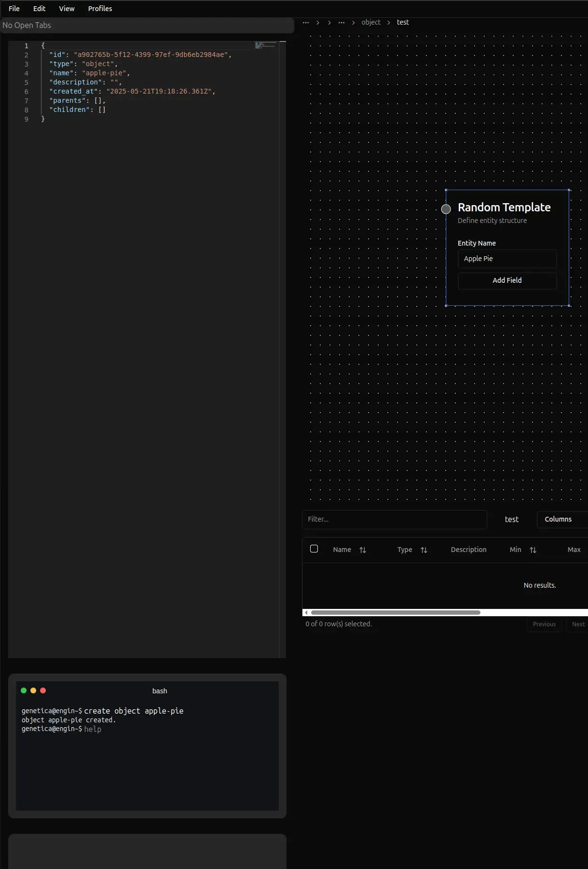588x869 pixels.
Task: Click the red dot in bash terminal
Action: [x=43, y=690]
